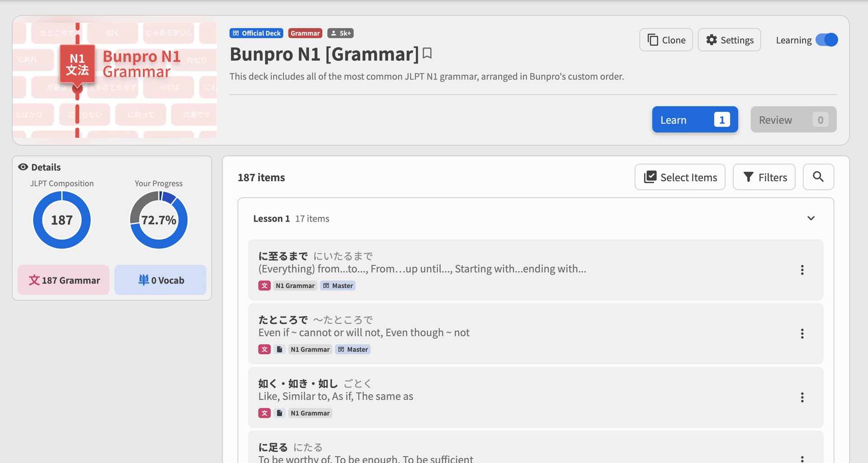This screenshot has width=868, height=463.
Task: Click the Master badge on たところで
Action: (353, 349)
